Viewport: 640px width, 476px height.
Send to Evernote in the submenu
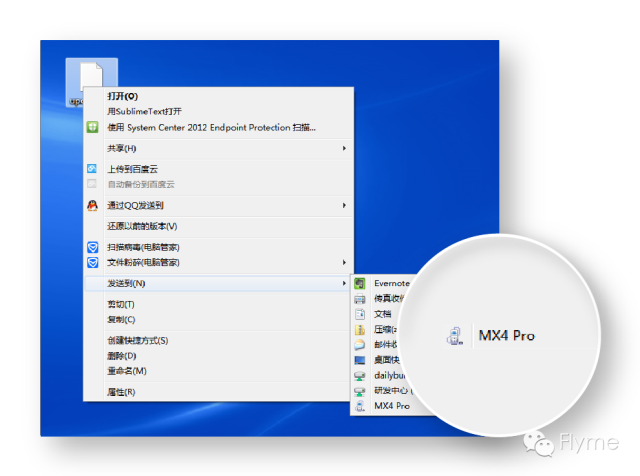tap(392, 283)
